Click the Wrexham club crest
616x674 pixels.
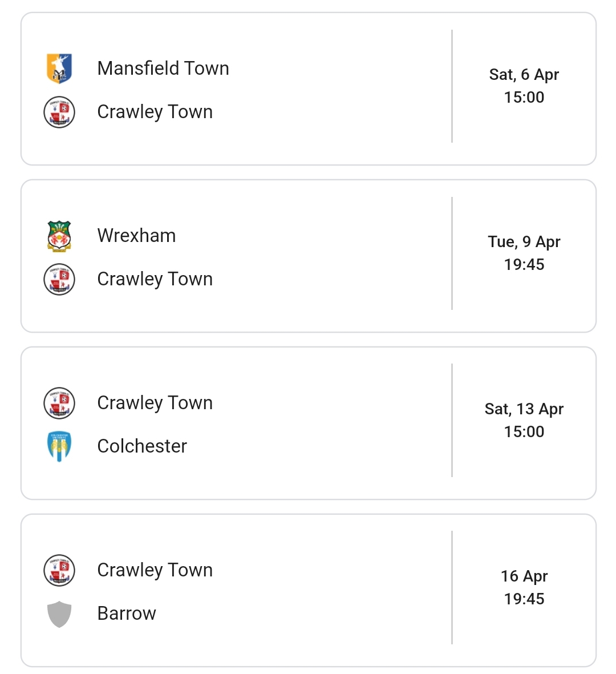[59, 236]
